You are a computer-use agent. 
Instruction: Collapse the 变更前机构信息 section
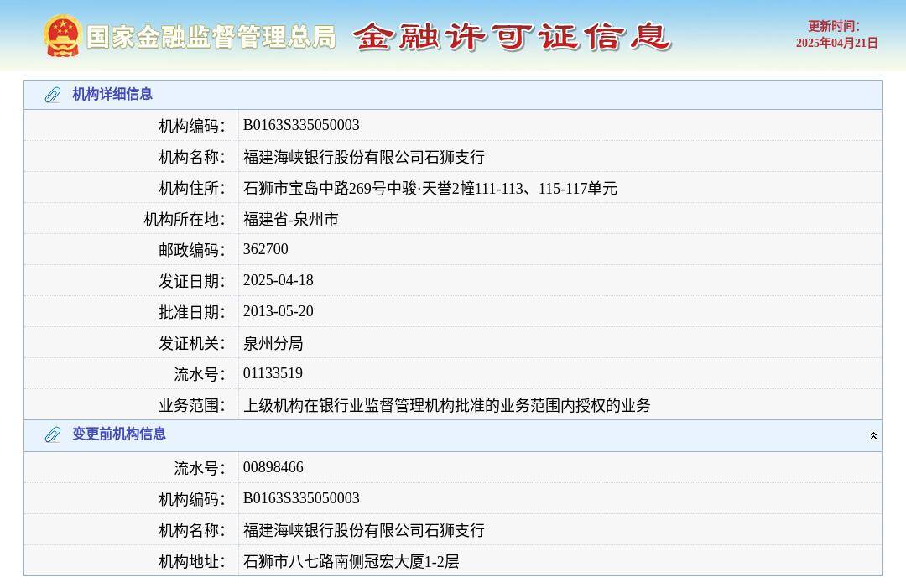[x=873, y=435]
